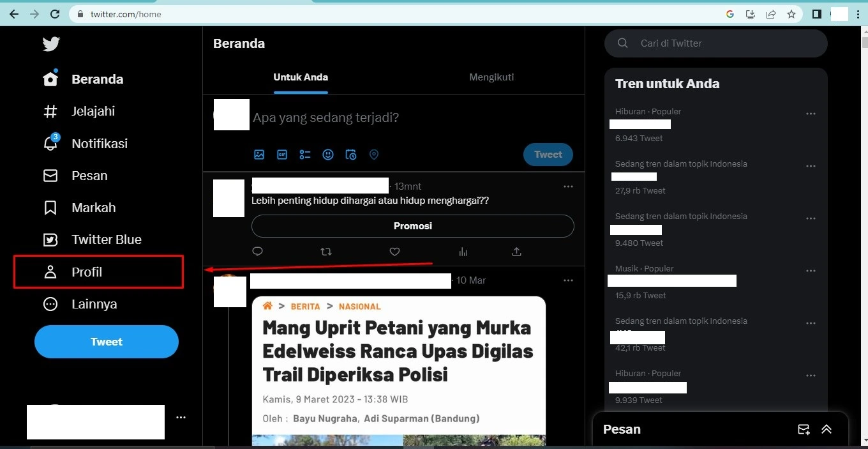Reload the Twitter page
The width and height of the screenshot is (868, 449).
coord(55,14)
